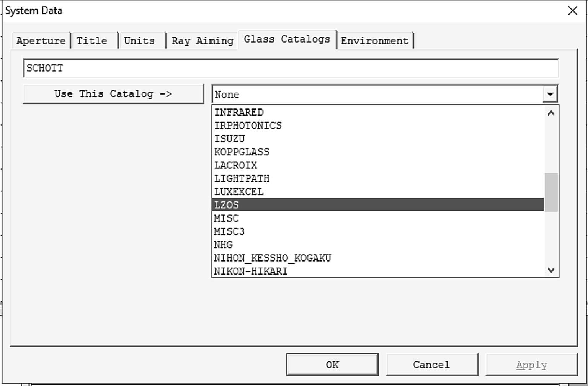Click the SCHOTT catalog text field
588x386 pixels.
[x=290, y=68]
